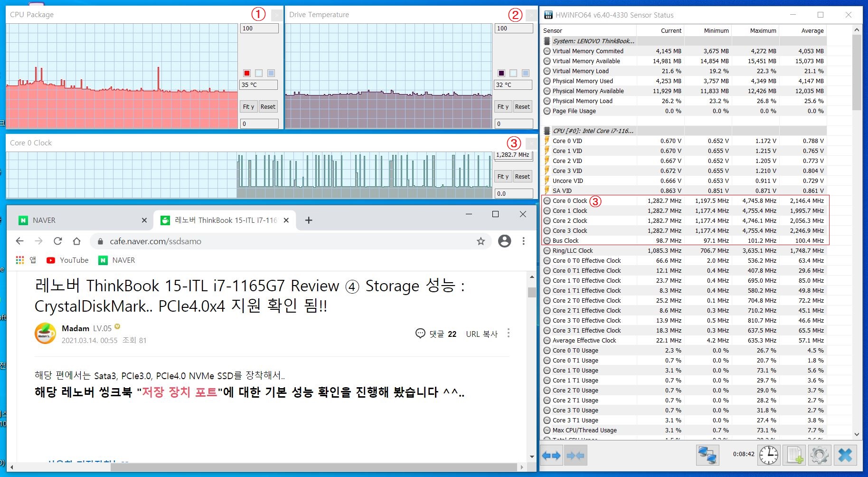Image resolution: width=868 pixels, height=477 pixels.
Task: Open the post's three-dot more options
Action: pos(509,333)
